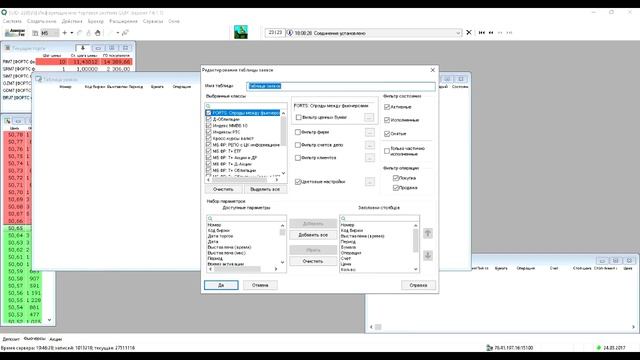Viewport: 640px width, 360px height.
Task: Click the second-from-right header icon in Текущие торги window
Action: pyautogui.click(x=112, y=48)
